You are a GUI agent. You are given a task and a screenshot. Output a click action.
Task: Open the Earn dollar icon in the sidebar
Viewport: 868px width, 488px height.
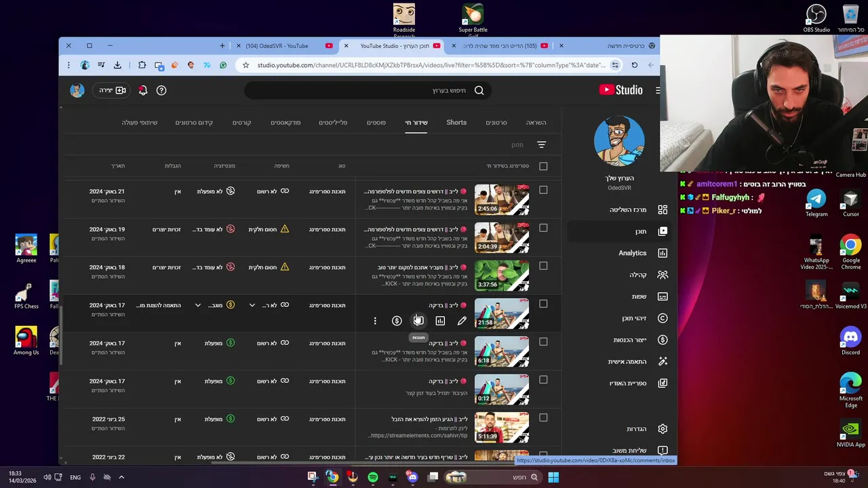pyautogui.click(x=663, y=340)
